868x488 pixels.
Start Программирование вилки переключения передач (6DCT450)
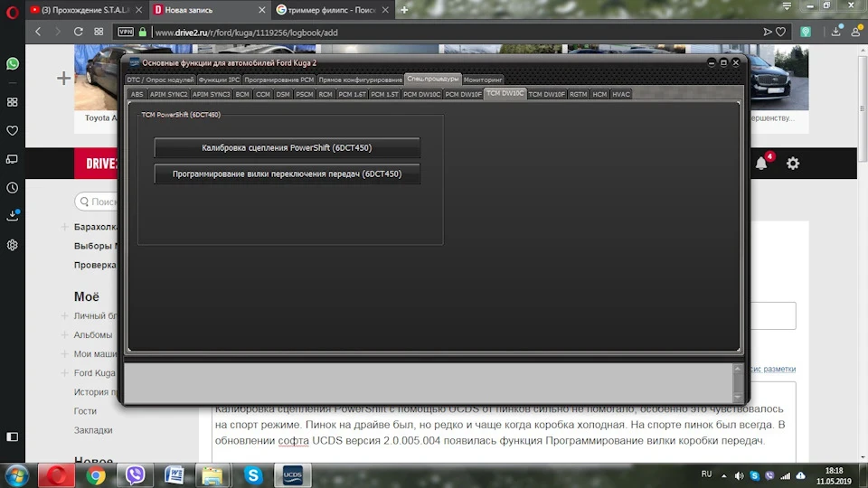click(287, 174)
